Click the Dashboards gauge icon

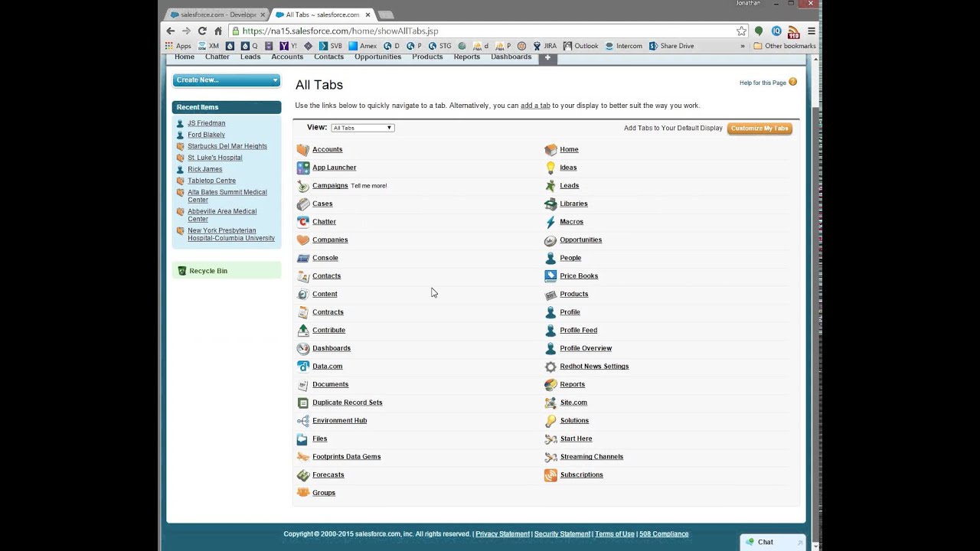303,348
